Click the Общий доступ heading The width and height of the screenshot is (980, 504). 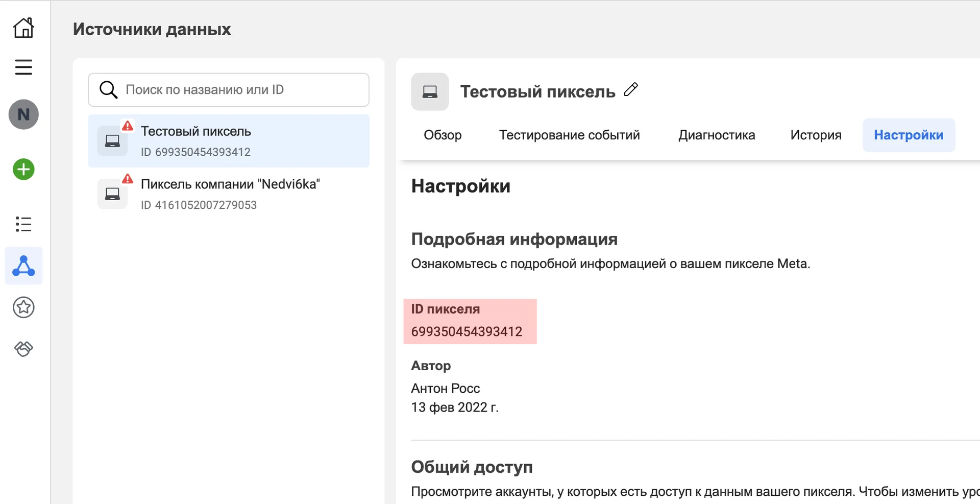(472, 467)
